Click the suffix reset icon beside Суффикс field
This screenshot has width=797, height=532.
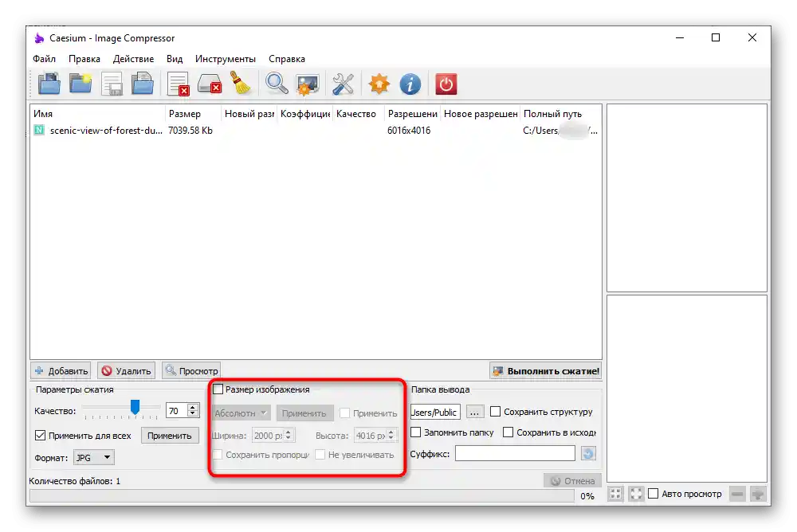point(588,453)
